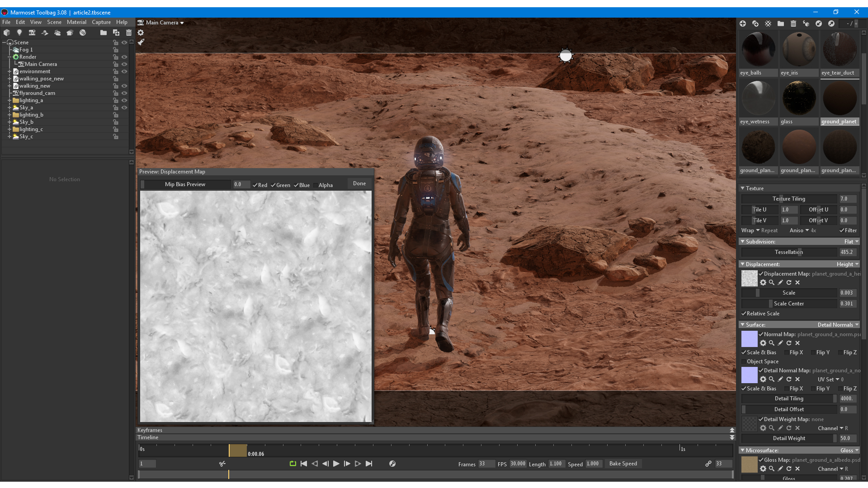Click the Alpha channel label button

[x=325, y=185]
